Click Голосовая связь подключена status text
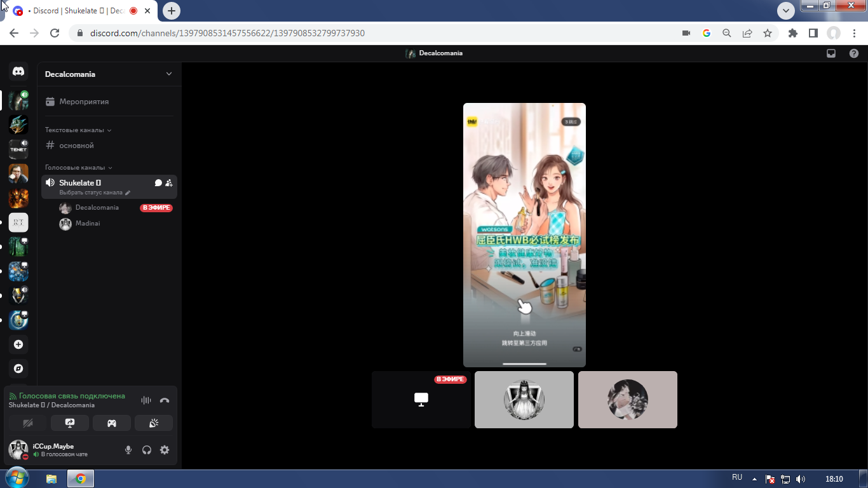This screenshot has height=488, width=868. (x=72, y=396)
